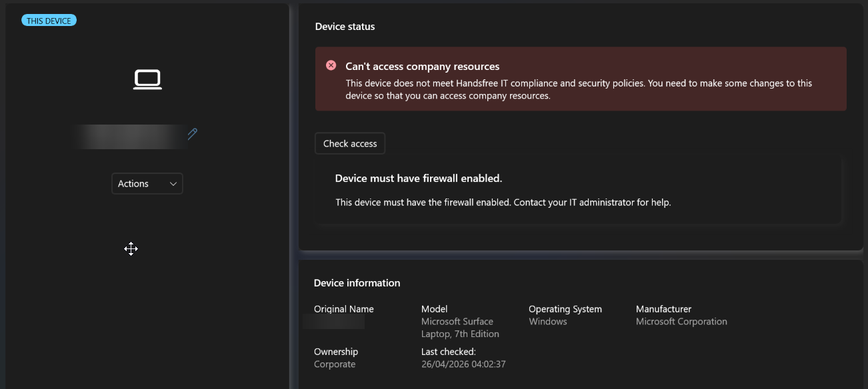Click the Windows operating system value
This screenshot has height=389, width=868.
pyautogui.click(x=547, y=322)
